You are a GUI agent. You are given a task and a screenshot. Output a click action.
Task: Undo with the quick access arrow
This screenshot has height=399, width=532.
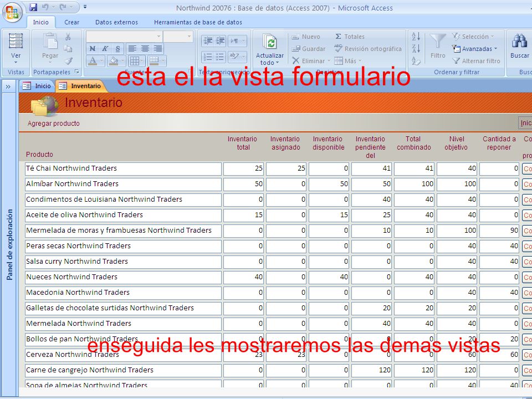coord(45,7)
